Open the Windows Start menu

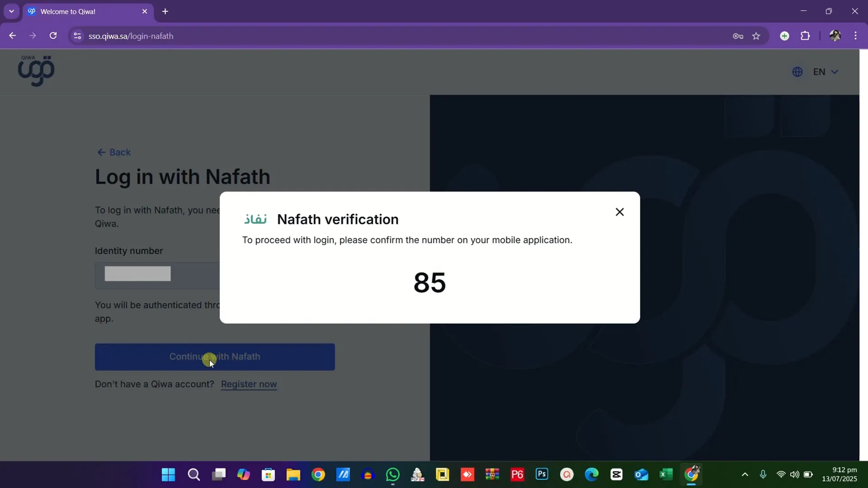(168, 474)
